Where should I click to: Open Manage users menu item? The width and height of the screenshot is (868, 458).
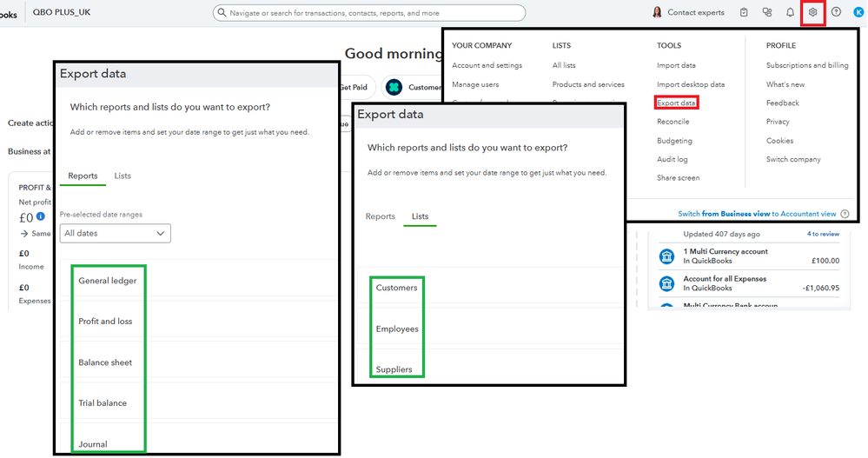click(x=475, y=84)
